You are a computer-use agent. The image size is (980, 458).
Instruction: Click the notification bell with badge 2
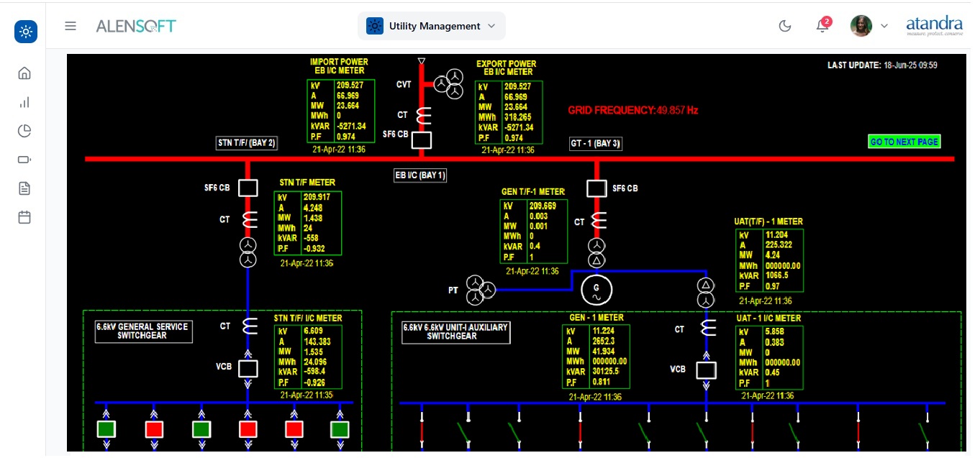point(822,26)
